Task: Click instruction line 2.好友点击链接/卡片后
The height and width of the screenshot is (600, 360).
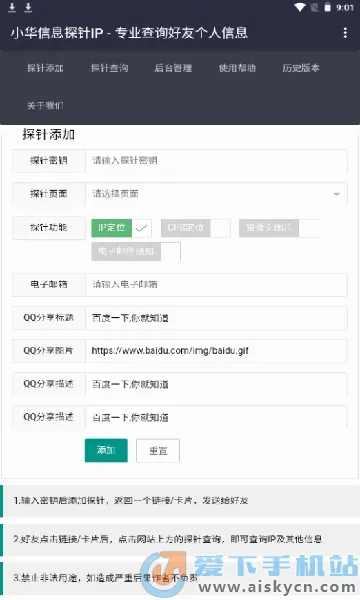Action: [x=168, y=539]
